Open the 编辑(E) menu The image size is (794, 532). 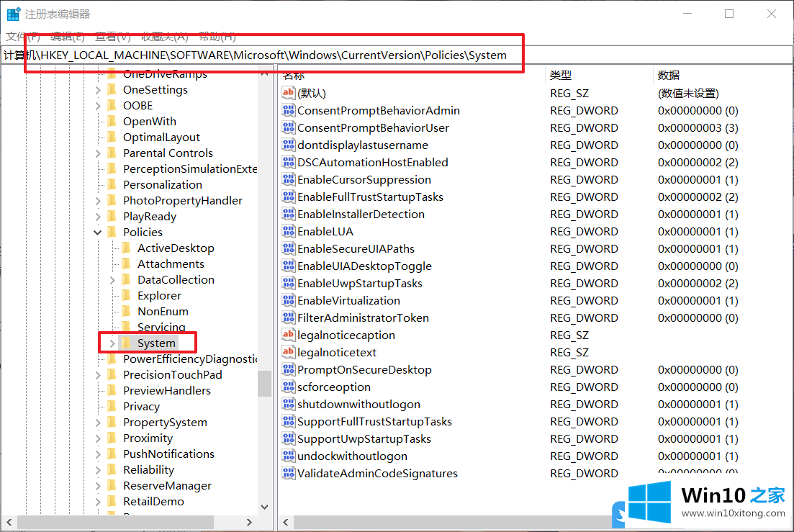68,37
